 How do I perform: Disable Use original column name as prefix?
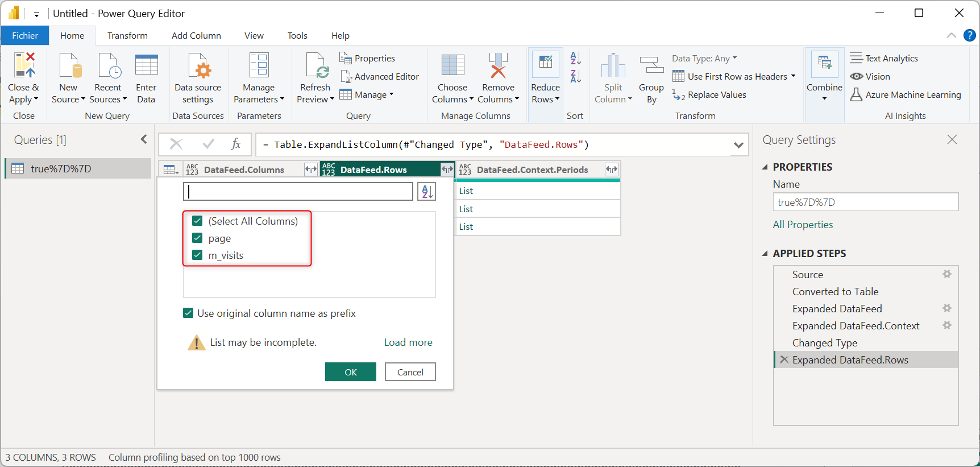pyautogui.click(x=188, y=313)
